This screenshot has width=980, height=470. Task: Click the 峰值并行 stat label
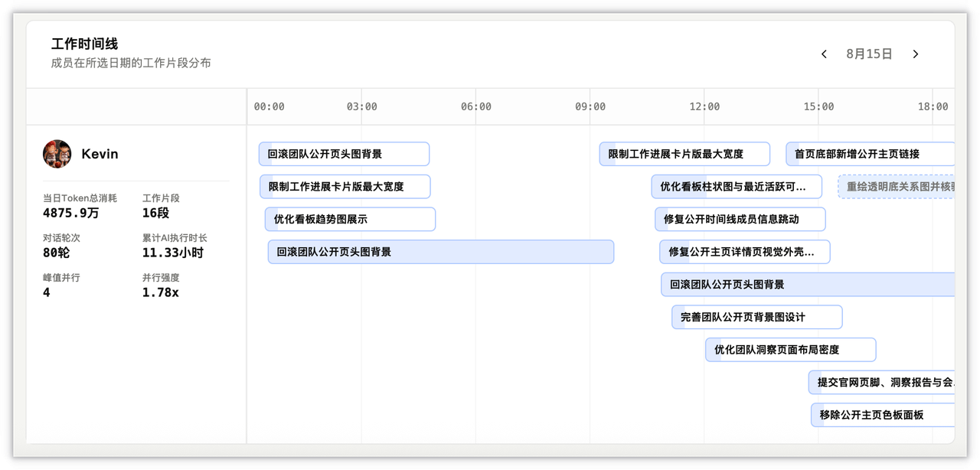pos(61,278)
